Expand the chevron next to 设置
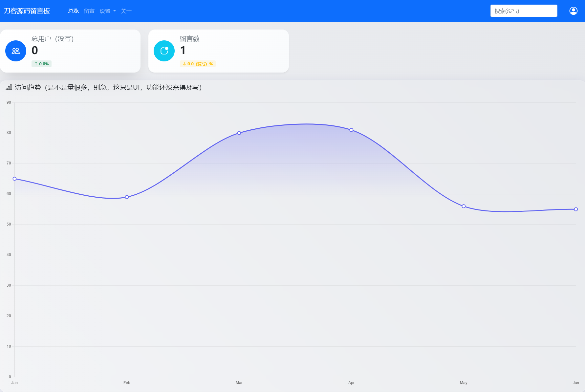 pos(114,11)
